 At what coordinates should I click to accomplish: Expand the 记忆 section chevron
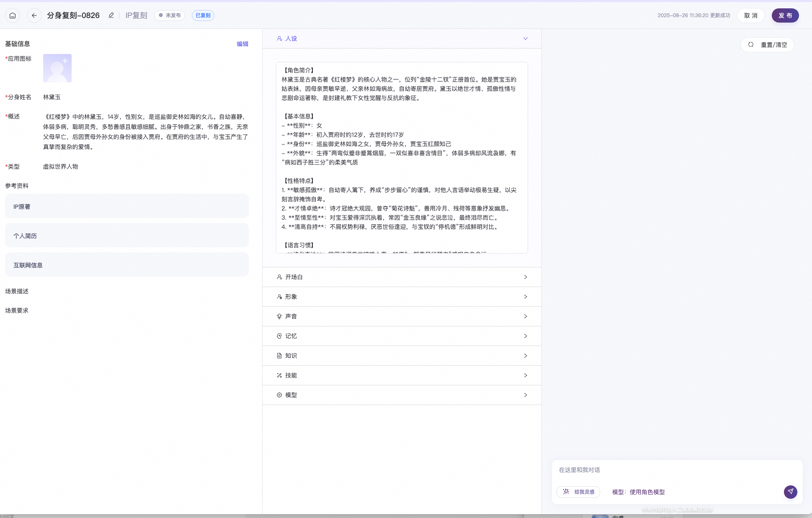pos(526,336)
